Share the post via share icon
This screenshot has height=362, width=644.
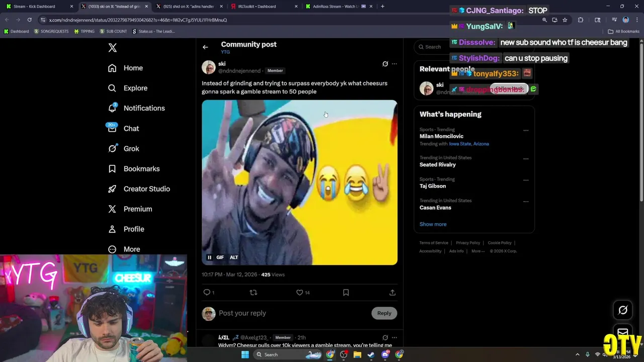(x=392, y=292)
